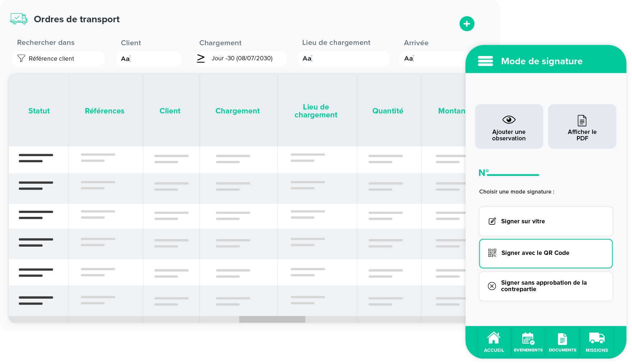Screen dimensions: 632x364
Task: Select Signer sans approbation de la contrepartie
Action: point(546,286)
